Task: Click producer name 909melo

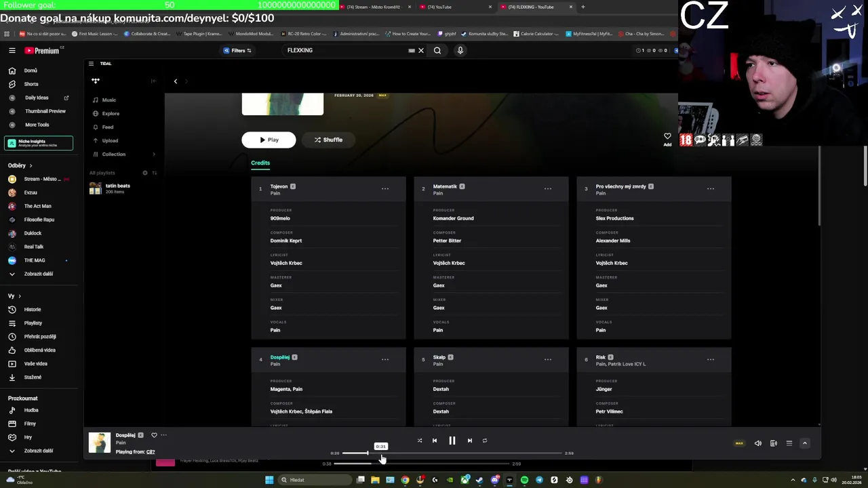Action: pos(280,218)
